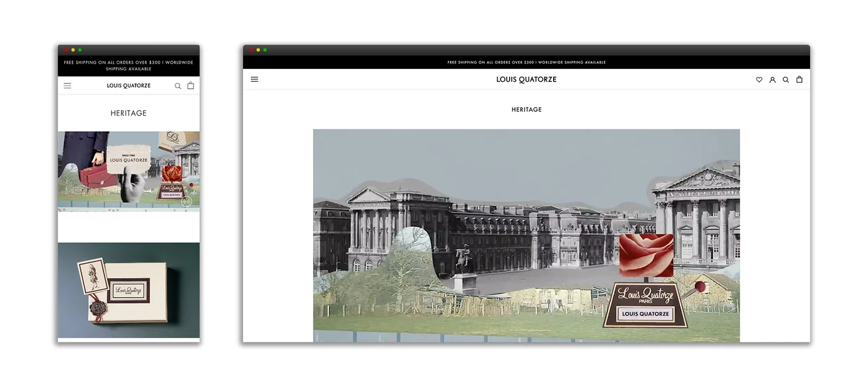Tap the LOUIS QUATORZE logo in the mobile header
The height and width of the screenshot is (386, 868).
coord(129,86)
